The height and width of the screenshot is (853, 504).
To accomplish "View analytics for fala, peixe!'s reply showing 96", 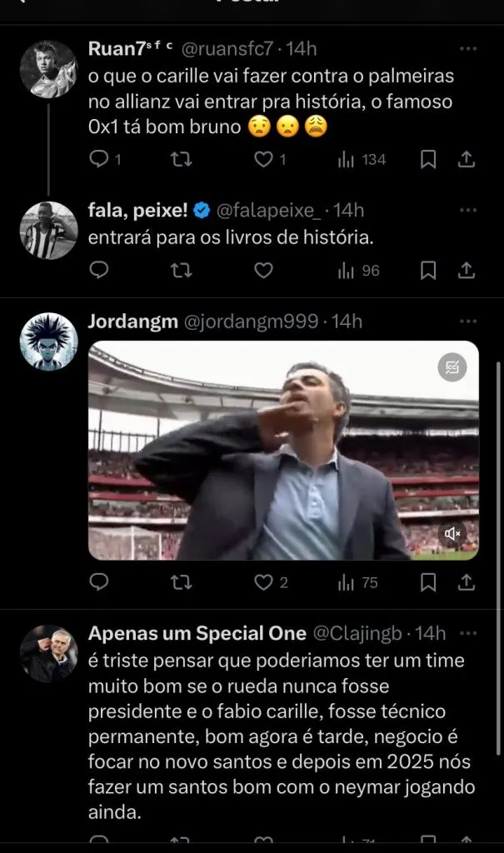I will 358,270.
